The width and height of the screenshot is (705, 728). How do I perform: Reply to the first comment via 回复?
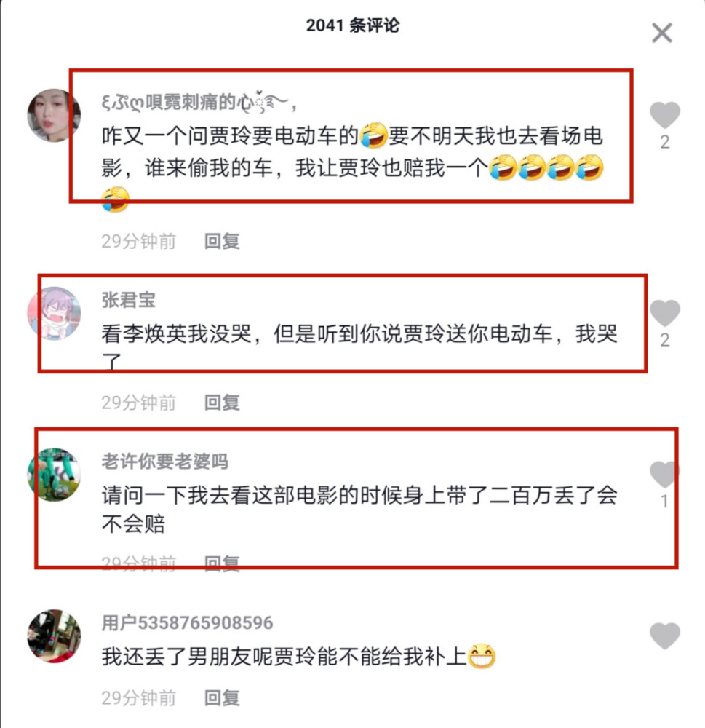tap(222, 242)
